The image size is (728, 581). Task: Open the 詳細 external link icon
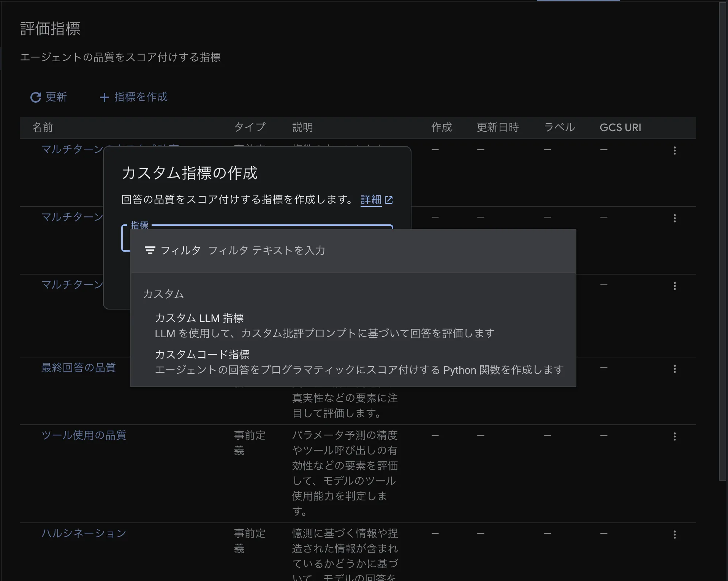(x=389, y=200)
